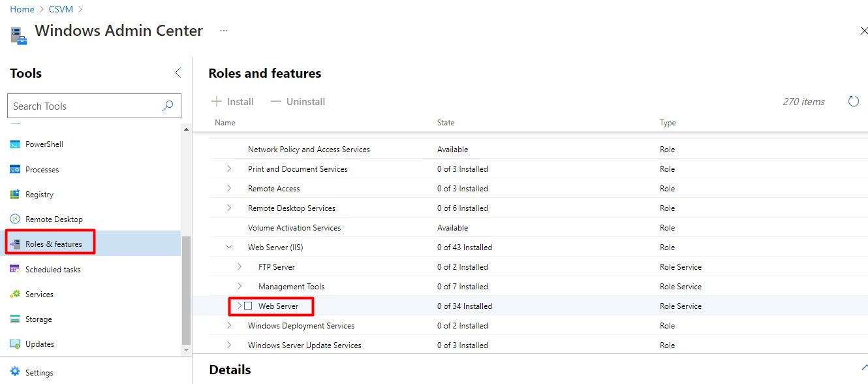Expand Print and Document Services

tap(229, 168)
